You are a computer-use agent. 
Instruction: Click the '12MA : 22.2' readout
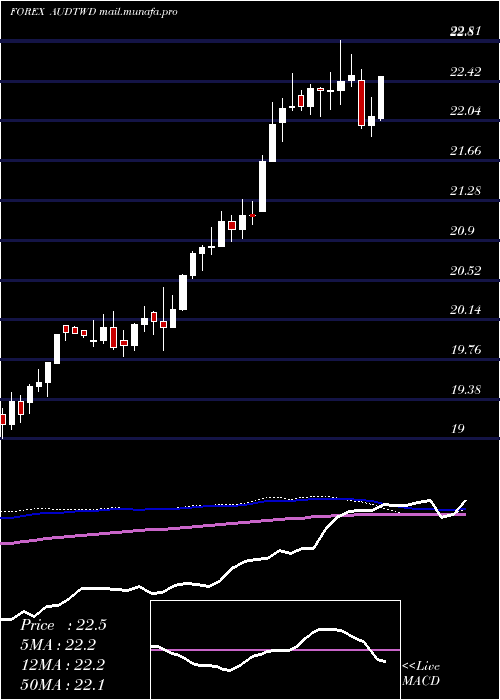(x=62, y=665)
